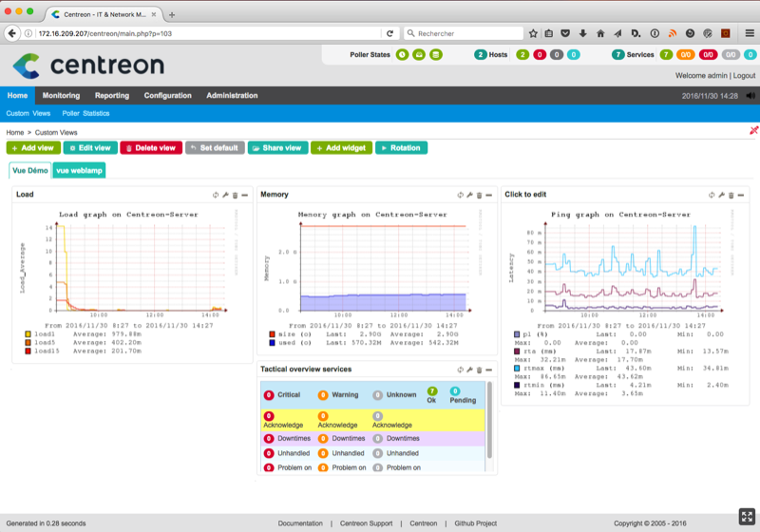
Task: Start view Rotation
Action: [401, 148]
